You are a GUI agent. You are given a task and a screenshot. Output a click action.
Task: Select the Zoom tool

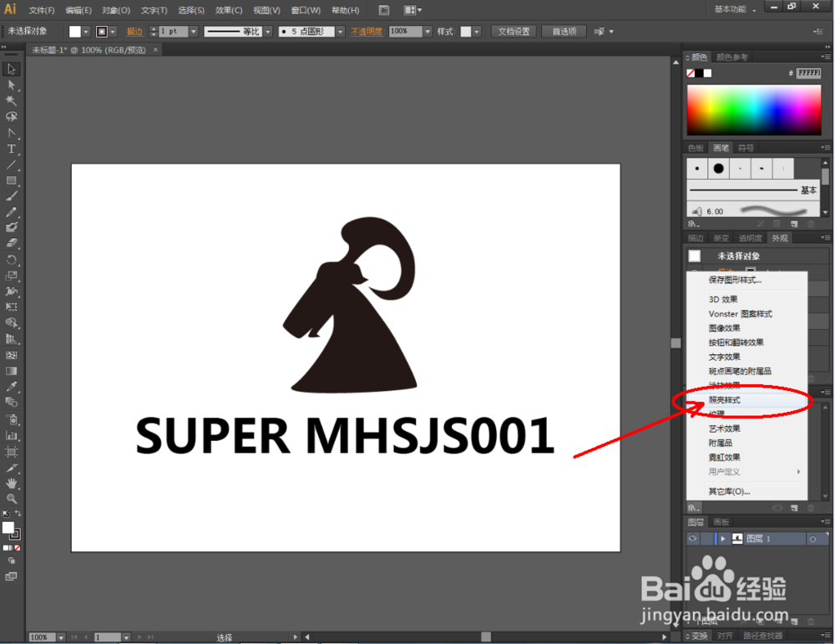click(x=11, y=499)
